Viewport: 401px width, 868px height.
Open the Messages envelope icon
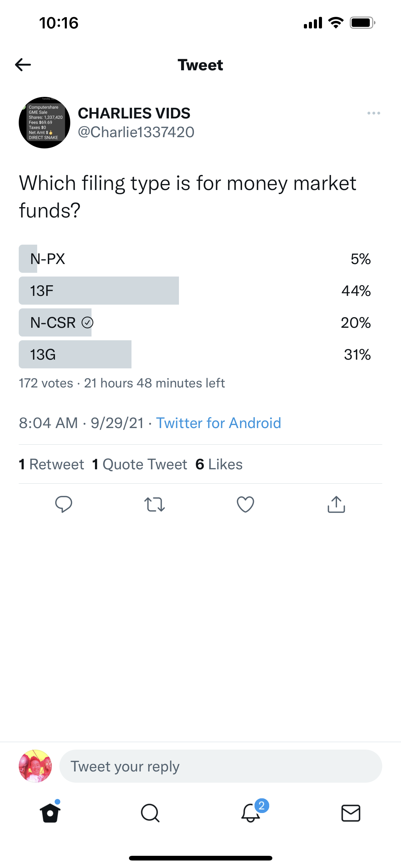tap(351, 813)
